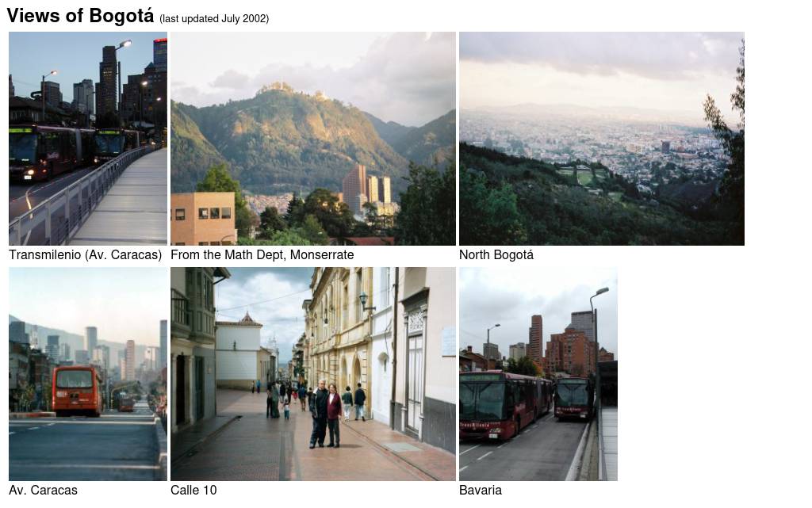This screenshot has width=812, height=508.
Task: Open the Monserrate mountain photo
Action: (313, 139)
